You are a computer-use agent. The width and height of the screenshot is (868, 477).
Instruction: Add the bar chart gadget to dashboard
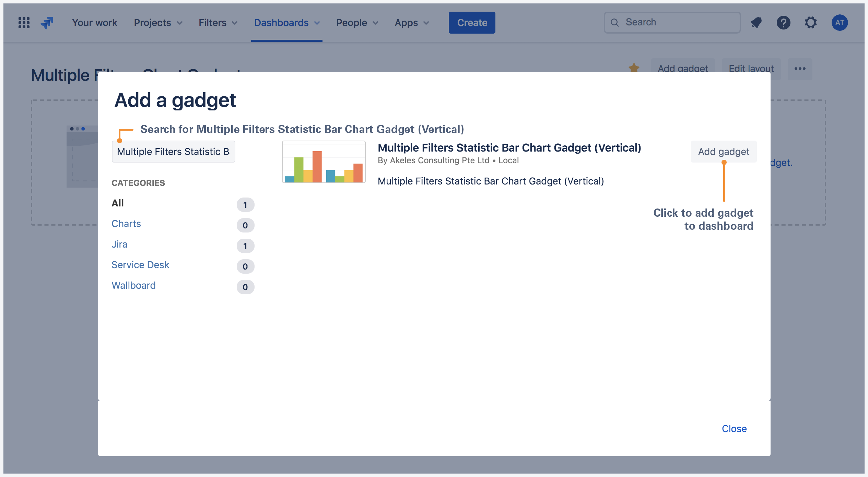[724, 151]
